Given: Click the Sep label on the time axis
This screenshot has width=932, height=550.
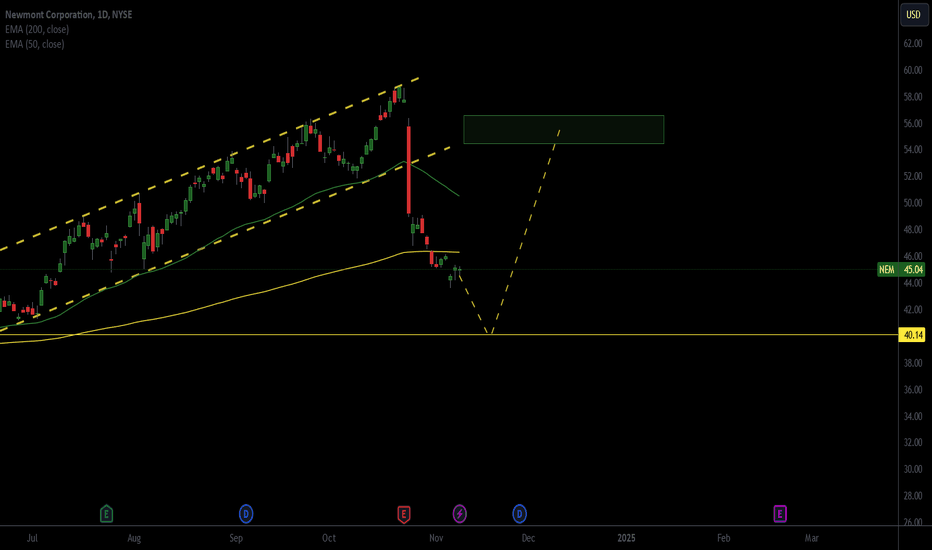Looking at the screenshot, I should pyautogui.click(x=236, y=538).
